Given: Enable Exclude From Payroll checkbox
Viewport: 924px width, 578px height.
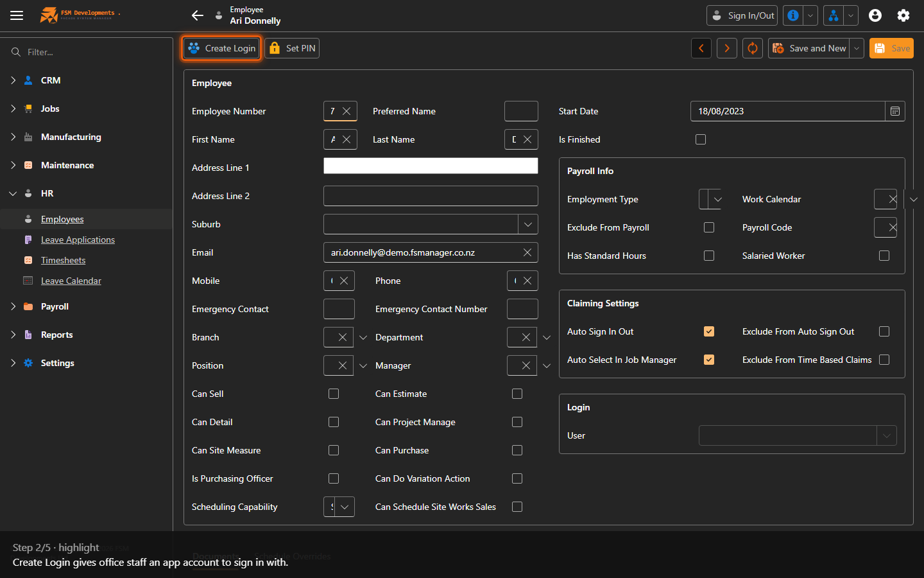Looking at the screenshot, I should click(709, 227).
